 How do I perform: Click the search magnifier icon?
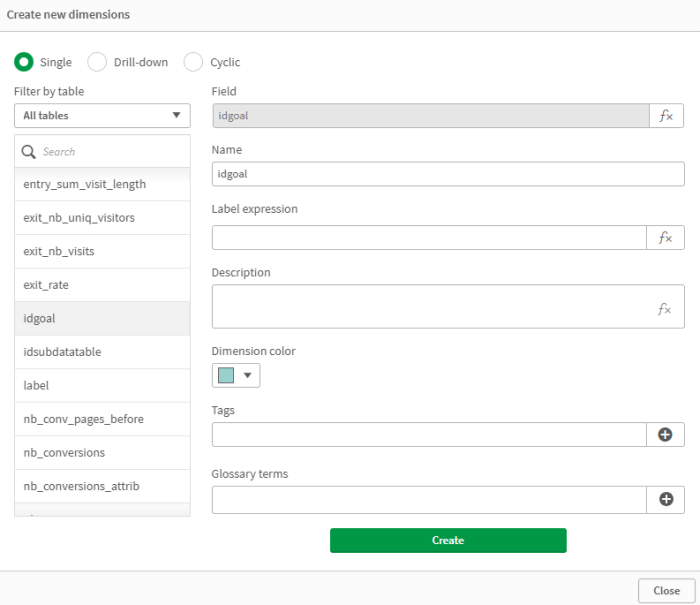point(29,152)
